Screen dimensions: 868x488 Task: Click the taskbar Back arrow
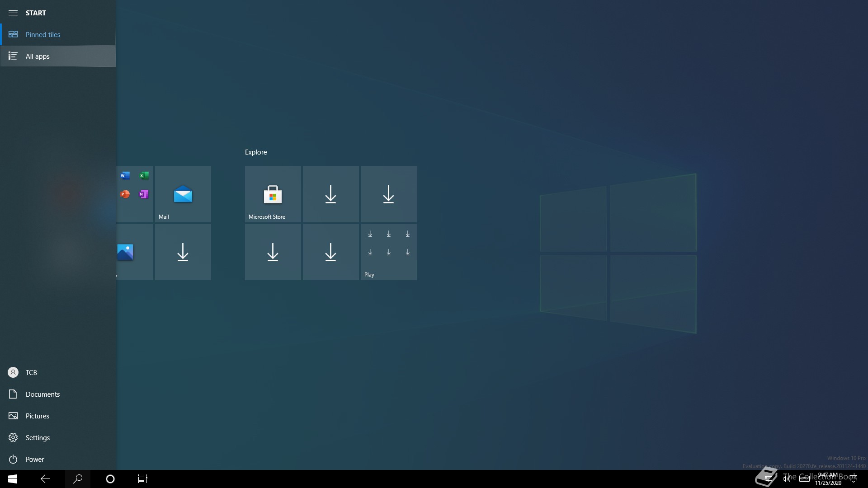[45, 479]
